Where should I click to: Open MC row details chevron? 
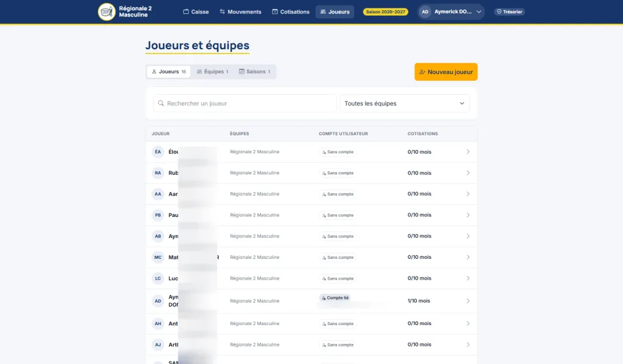[x=468, y=257]
